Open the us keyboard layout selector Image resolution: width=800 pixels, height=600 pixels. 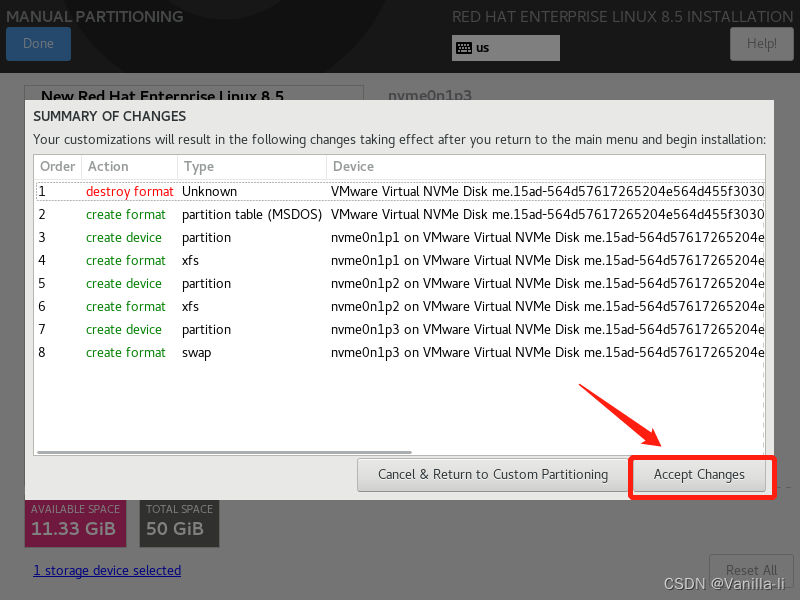pyautogui.click(x=506, y=48)
